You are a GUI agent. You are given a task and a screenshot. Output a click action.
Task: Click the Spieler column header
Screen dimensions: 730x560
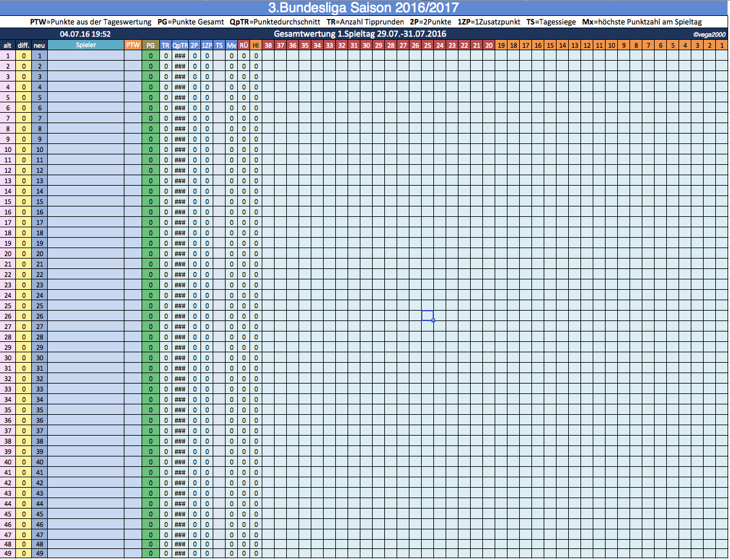[85, 45]
